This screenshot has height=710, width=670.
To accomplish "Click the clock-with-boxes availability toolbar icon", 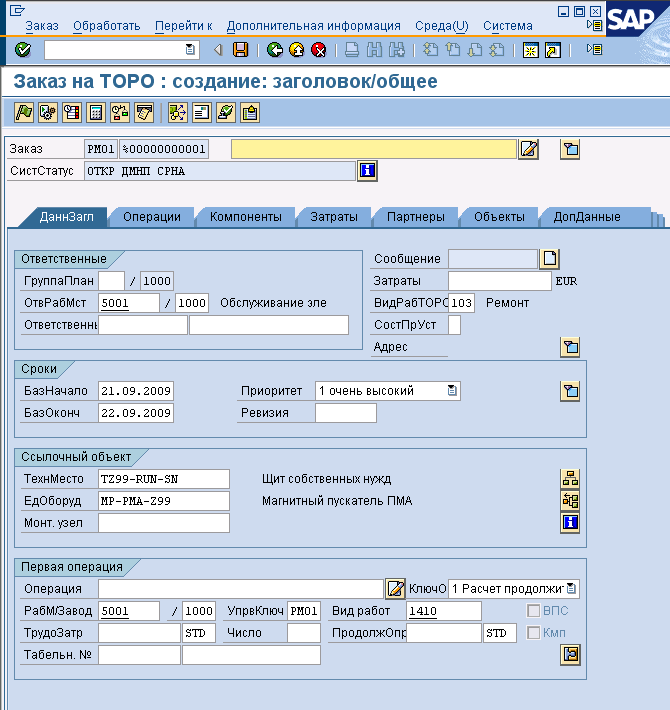I will point(120,112).
